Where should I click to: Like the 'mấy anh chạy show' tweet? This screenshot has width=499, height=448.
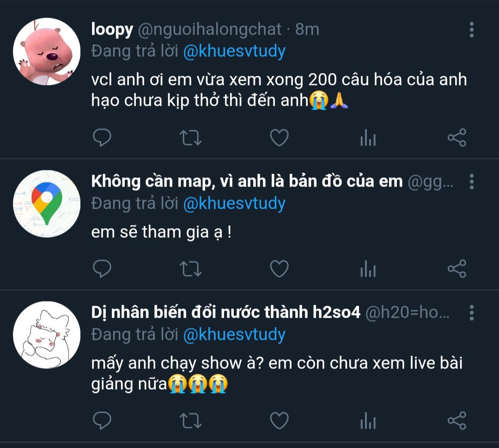click(279, 420)
